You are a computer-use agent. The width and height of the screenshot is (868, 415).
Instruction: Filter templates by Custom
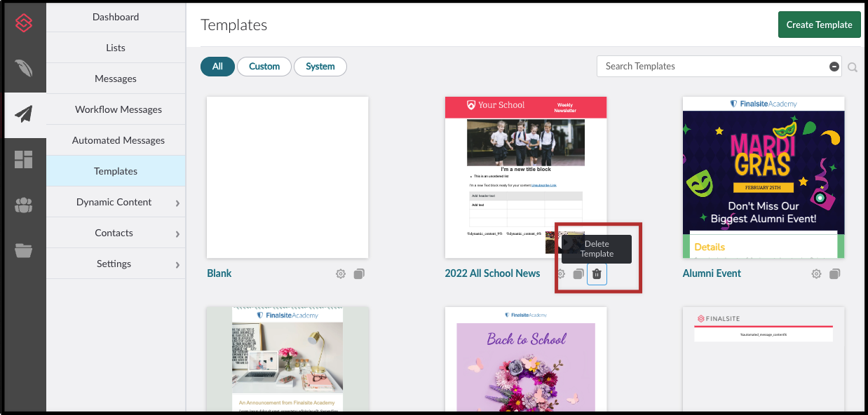click(x=264, y=67)
